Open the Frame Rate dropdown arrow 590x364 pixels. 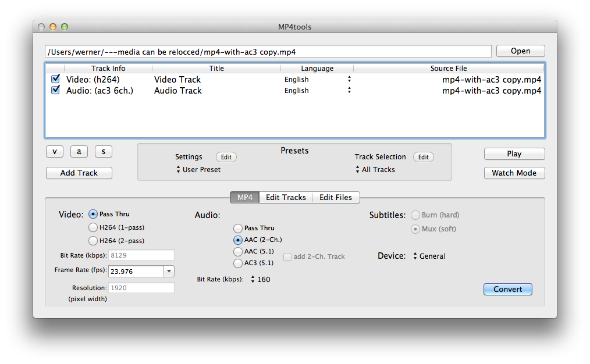pos(169,272)
